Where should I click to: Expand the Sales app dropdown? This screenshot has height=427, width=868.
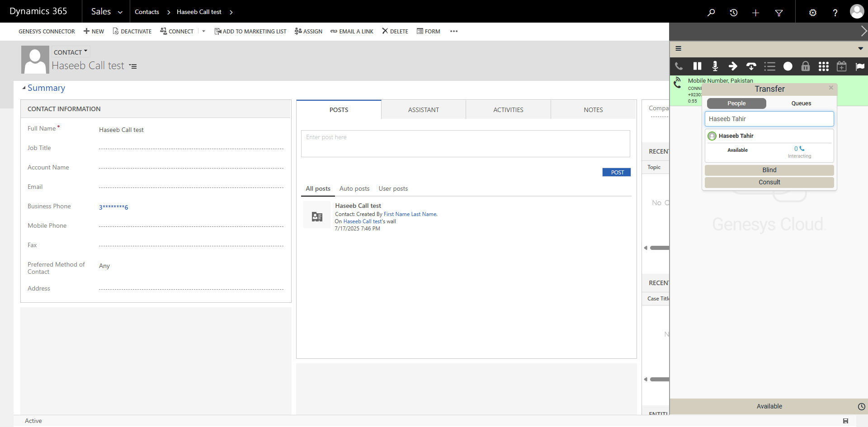coord(107,12)
